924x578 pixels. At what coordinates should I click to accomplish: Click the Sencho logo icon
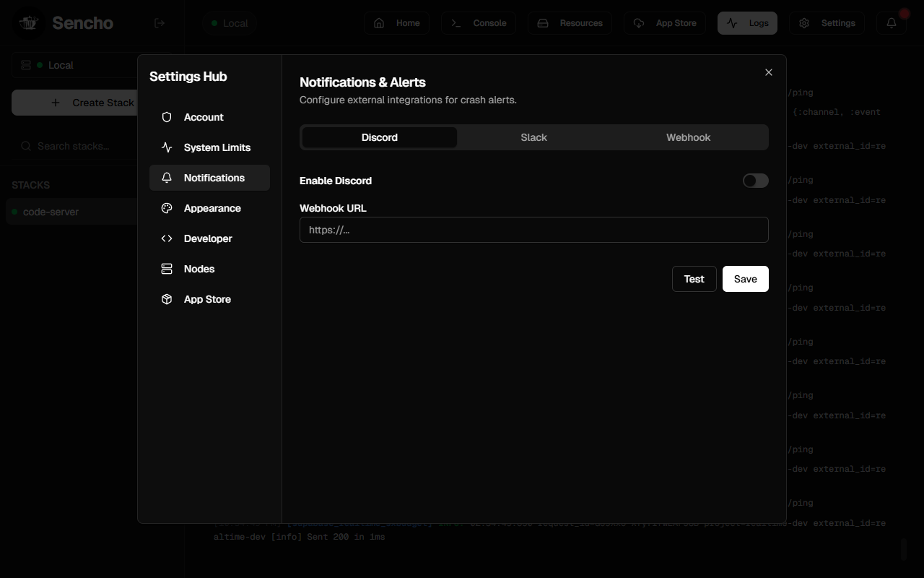(x=28, y=23)
